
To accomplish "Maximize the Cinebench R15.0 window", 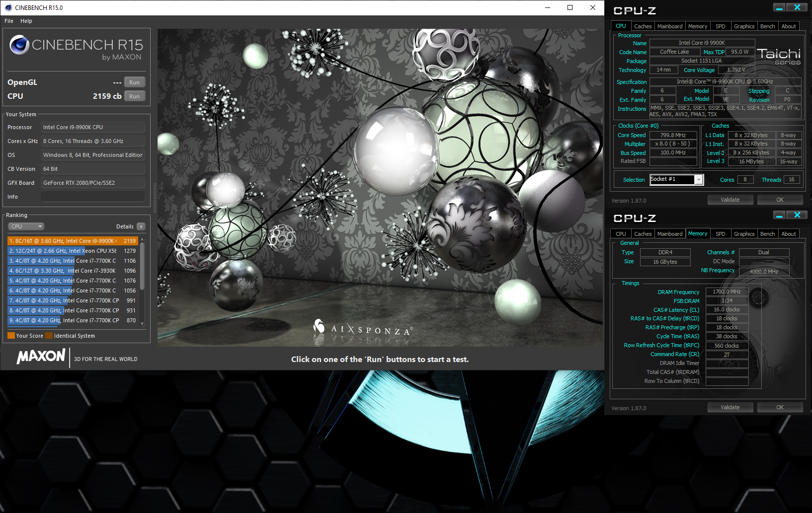I will tap(570, 7).
